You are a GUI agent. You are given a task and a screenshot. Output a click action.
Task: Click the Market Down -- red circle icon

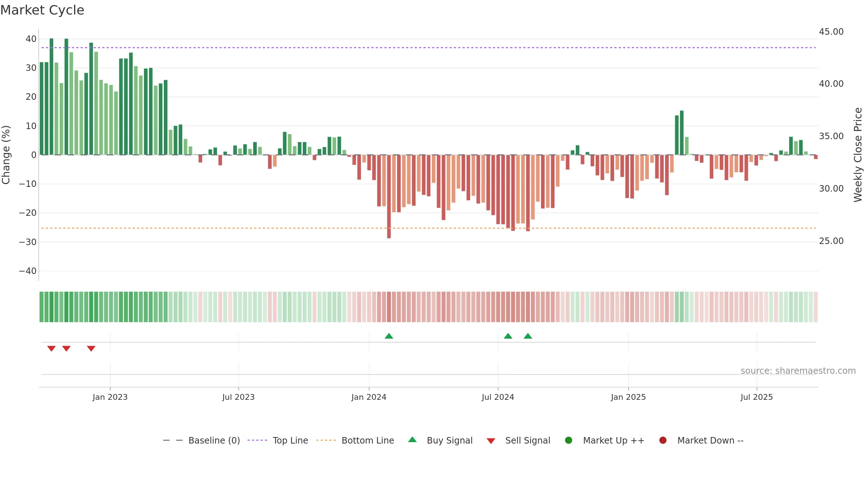pyautogui.click(x=663, y=440)
